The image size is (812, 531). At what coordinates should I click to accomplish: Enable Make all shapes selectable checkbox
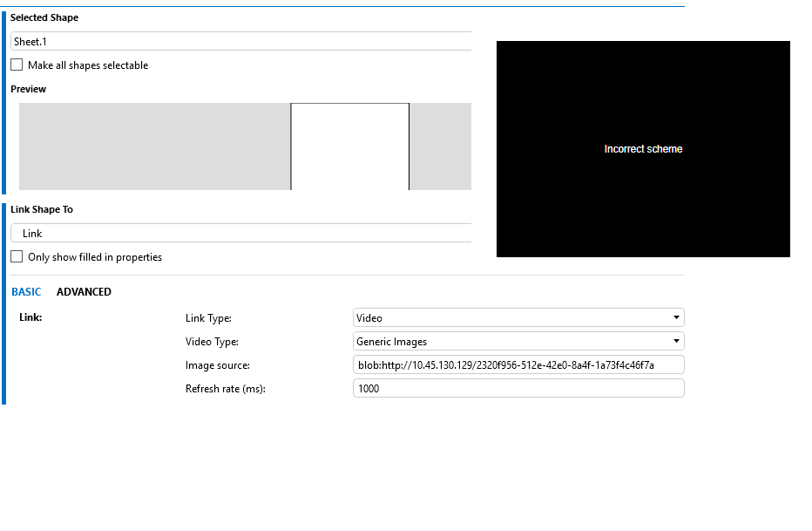(x=17, y=65)
